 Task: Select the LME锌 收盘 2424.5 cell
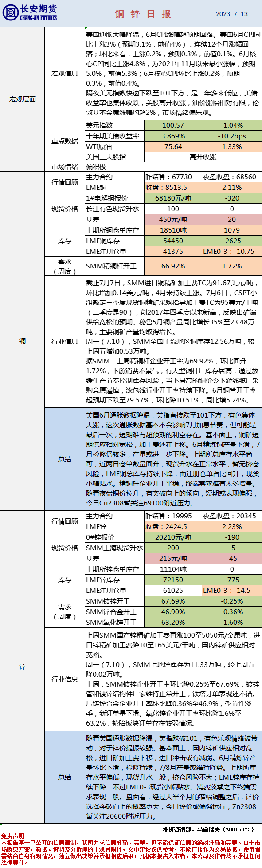click(173, 527)
